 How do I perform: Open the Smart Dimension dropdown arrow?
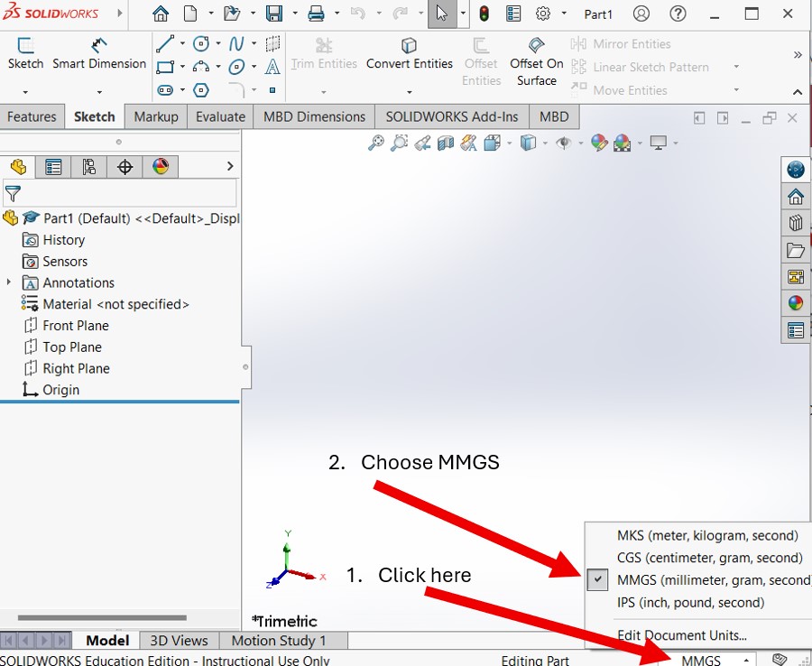pyautogui.click(x=99, y=92)
